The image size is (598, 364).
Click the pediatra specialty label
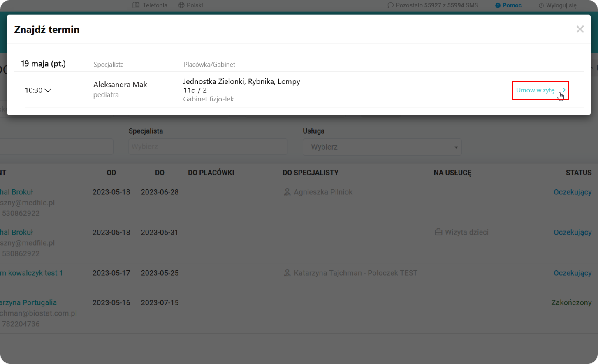tap(106, 94)
